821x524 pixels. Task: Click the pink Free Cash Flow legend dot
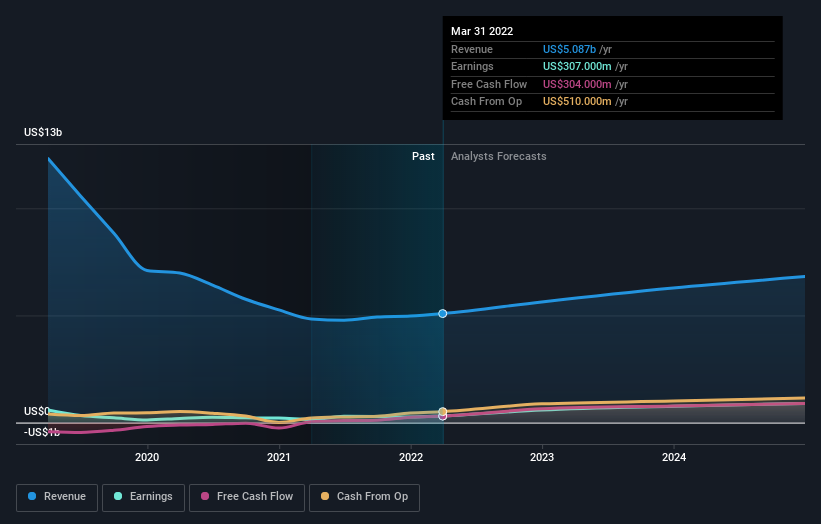[x=205, y=496]
